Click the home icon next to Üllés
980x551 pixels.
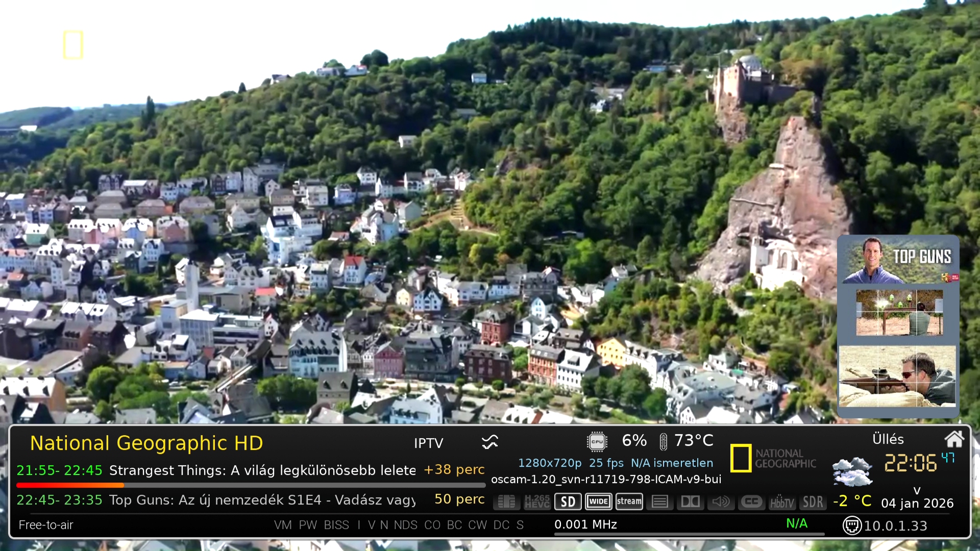tap(953, 439)
